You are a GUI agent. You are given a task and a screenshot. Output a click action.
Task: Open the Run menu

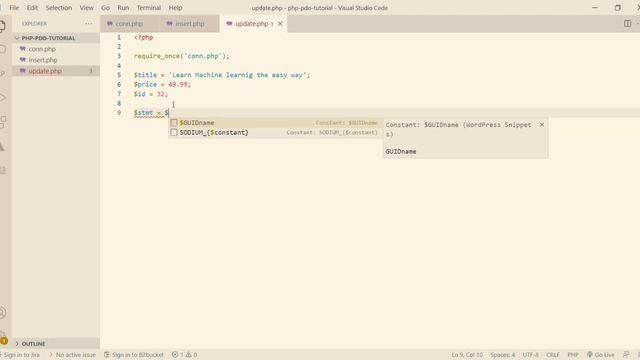[x=123, y=8]
